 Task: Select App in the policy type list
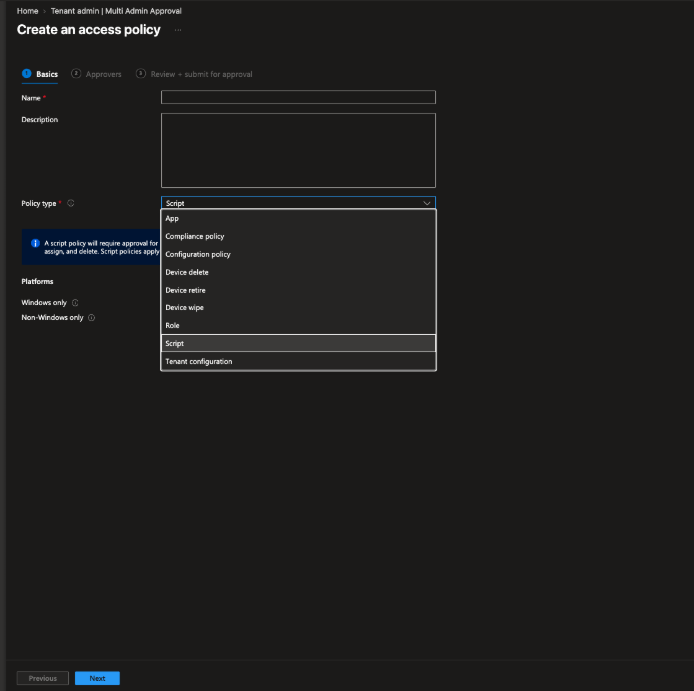point(298,218)
